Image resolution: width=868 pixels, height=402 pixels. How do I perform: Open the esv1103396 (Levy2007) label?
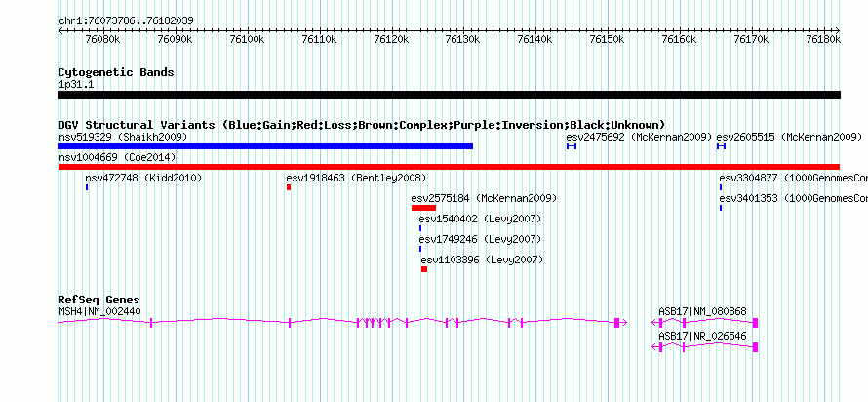click(482, 260)
